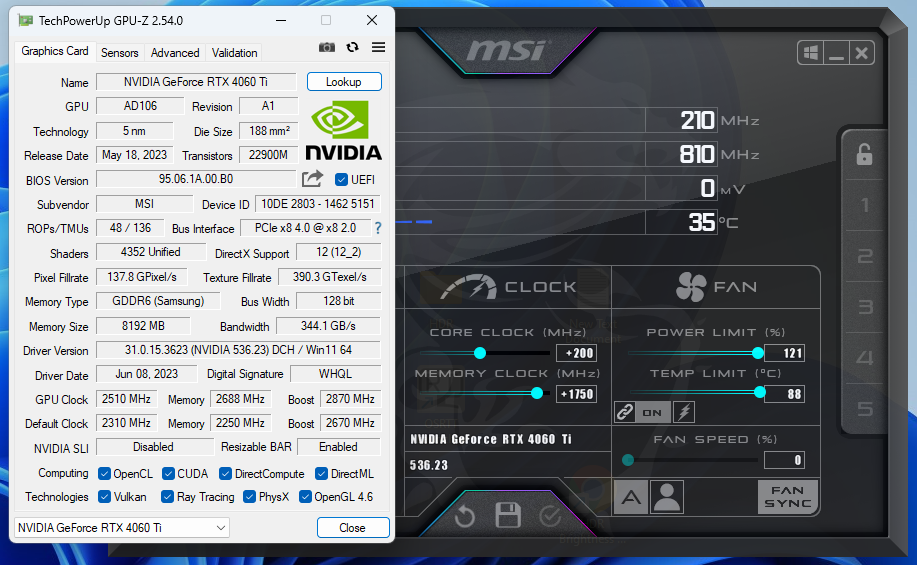Toggle the PhysX checkbox
Image resolution: width=917 pixels, height=565 pixels.
[x=250, y=497]
